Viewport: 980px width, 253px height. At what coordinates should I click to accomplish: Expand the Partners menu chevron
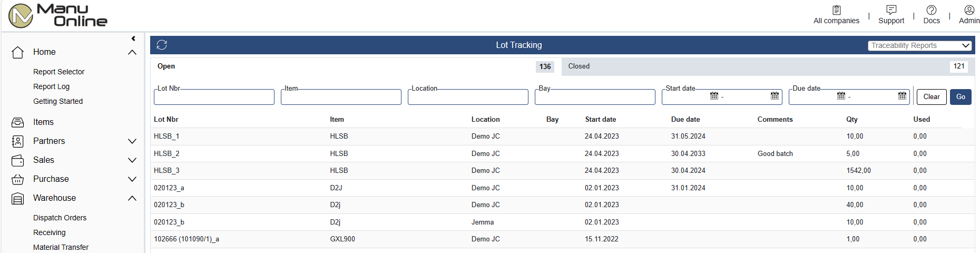132,141
